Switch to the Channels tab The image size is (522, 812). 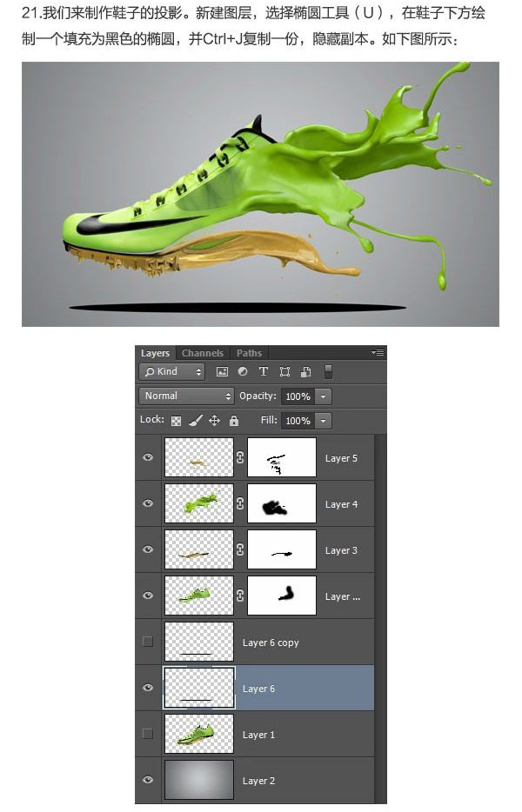click(202, 353)
